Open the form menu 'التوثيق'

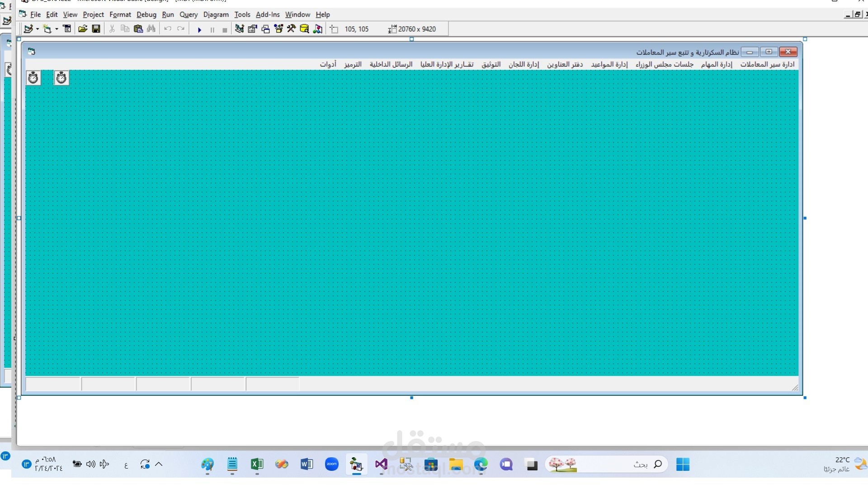pos(491,64)
